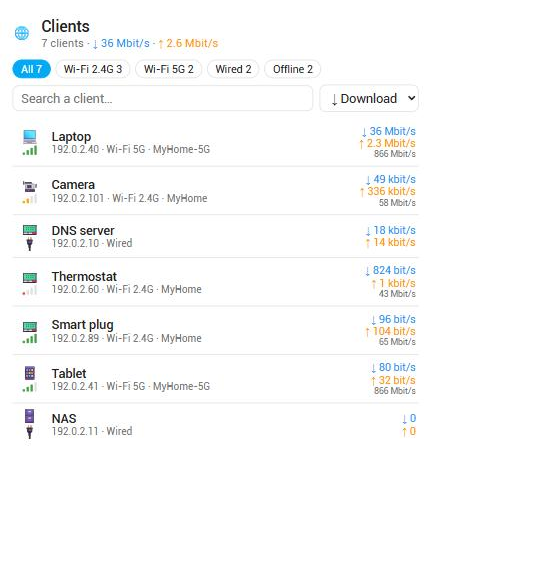Open the Camera client entry

(x=216, y=191)
